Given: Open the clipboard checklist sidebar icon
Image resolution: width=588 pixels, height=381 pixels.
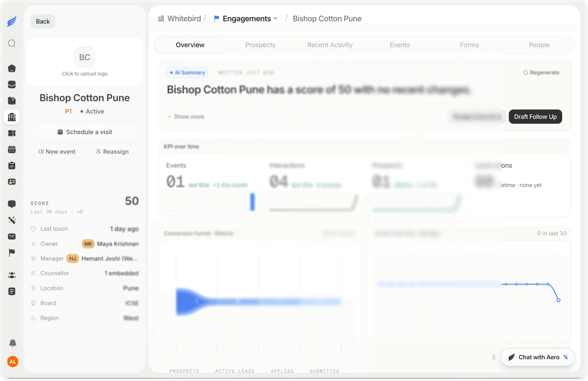Looking at the screenshot, I should [12, 166].
